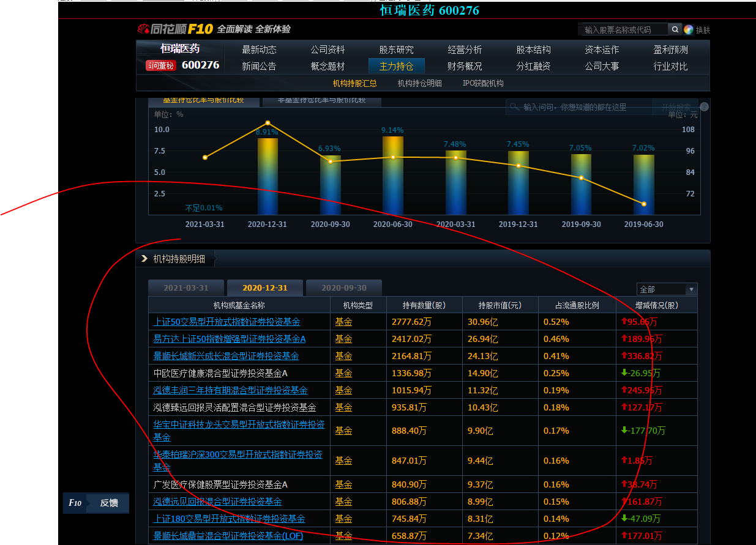The height and width of the screenshot is (545, 756).
Task: Open the 华泰柏瑞沪深300 fund link
Action: pyautogui.click(x=238, y=461)
